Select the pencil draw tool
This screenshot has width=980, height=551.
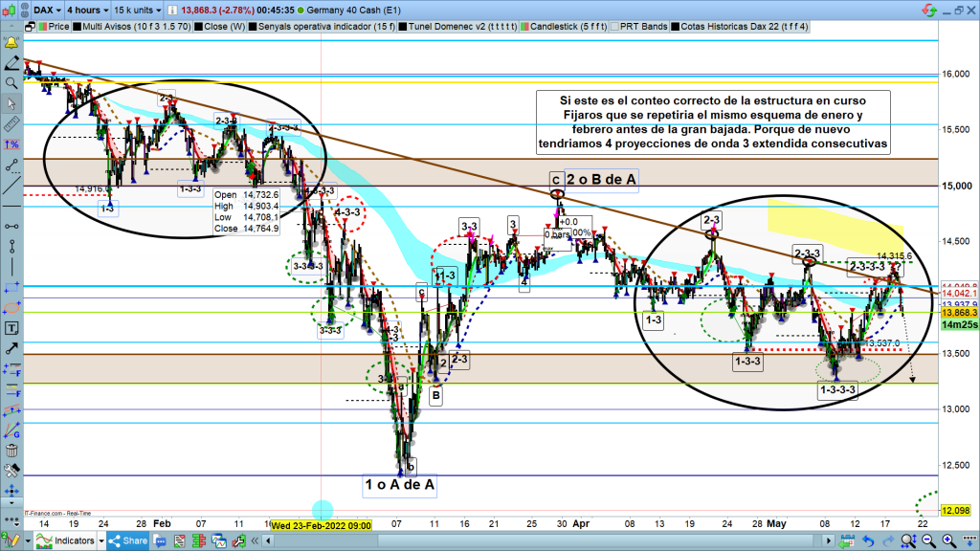point(11,63)
